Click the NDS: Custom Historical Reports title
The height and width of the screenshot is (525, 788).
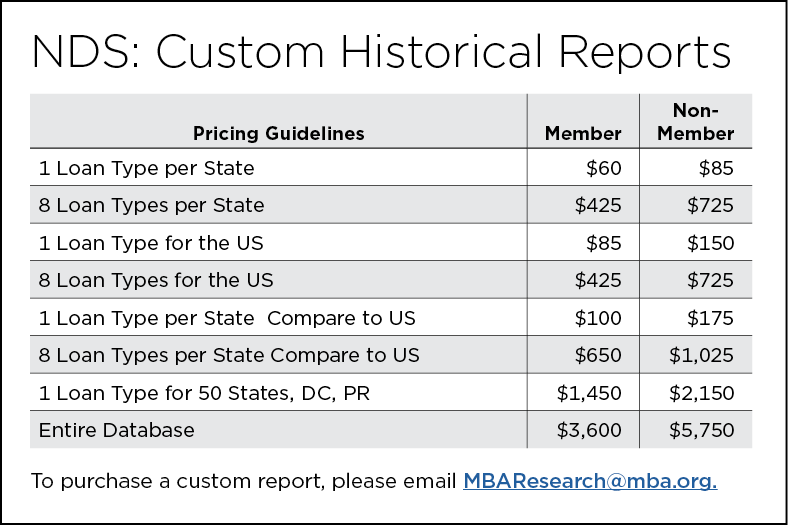pyautogui.click(x=380, y=53)
